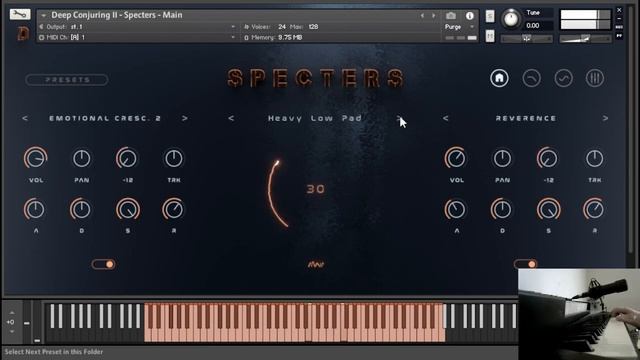Image resolution: width=640 pixels, height=360 pixels.
Task: Click the Output speaker icon
Action: point(41,27)
